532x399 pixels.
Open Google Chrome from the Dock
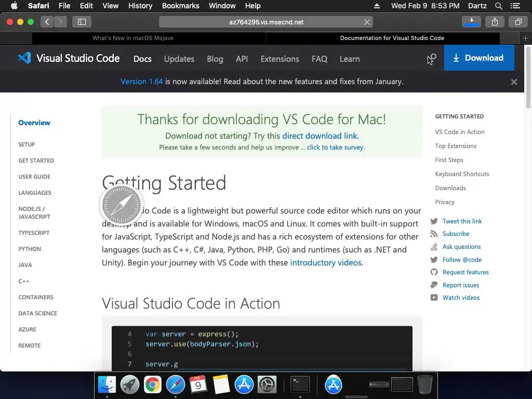point(152,385)
